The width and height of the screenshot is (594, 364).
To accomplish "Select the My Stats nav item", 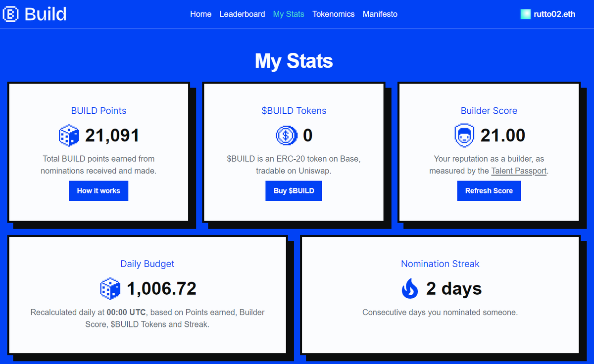I will point(289,14).
